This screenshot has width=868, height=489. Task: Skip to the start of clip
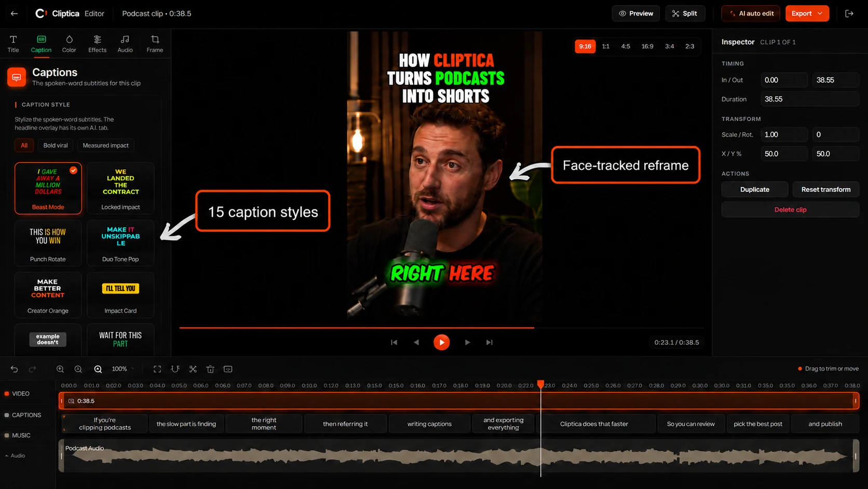394,342
